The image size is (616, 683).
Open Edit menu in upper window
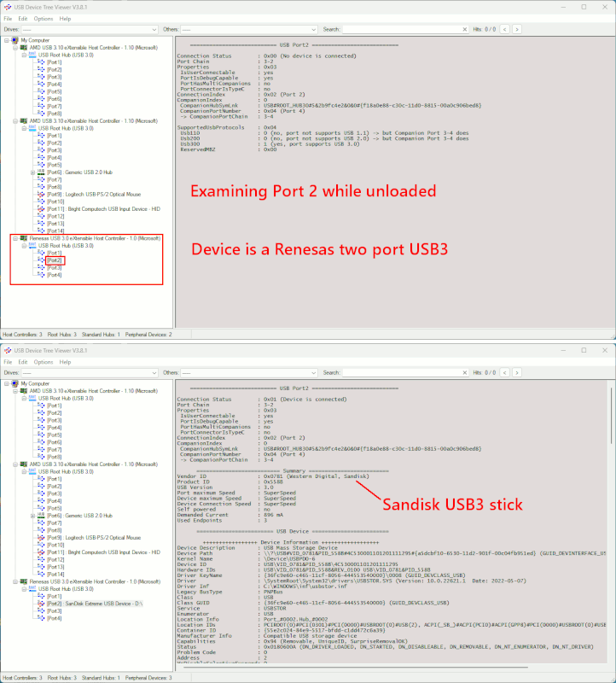click(23, 19)
